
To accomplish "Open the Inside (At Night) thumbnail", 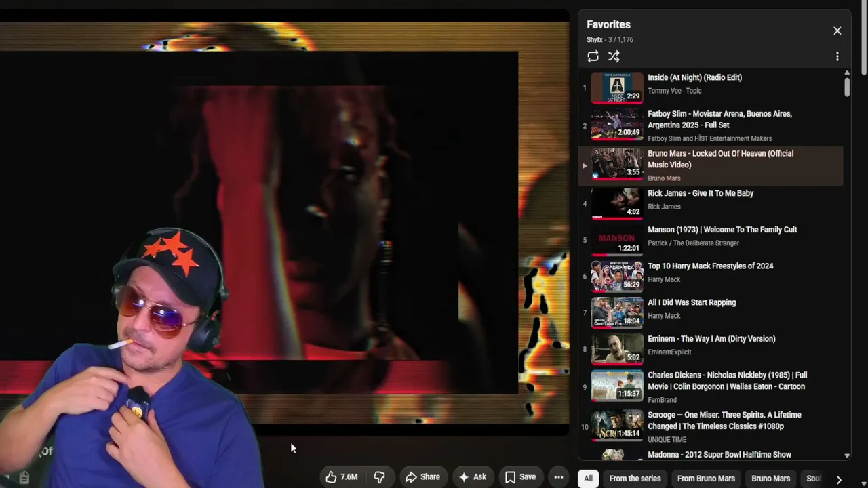I will click(x=617, y=88).
